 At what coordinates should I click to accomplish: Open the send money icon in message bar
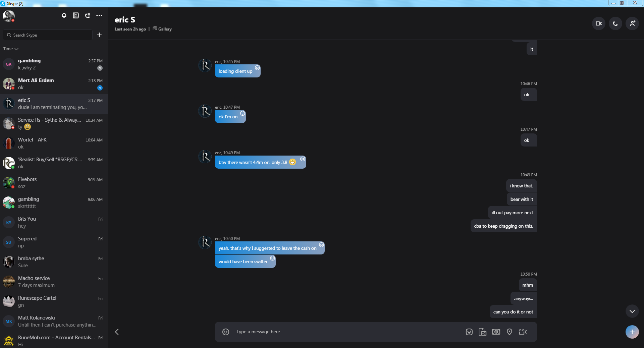click(x=496, y=332)
